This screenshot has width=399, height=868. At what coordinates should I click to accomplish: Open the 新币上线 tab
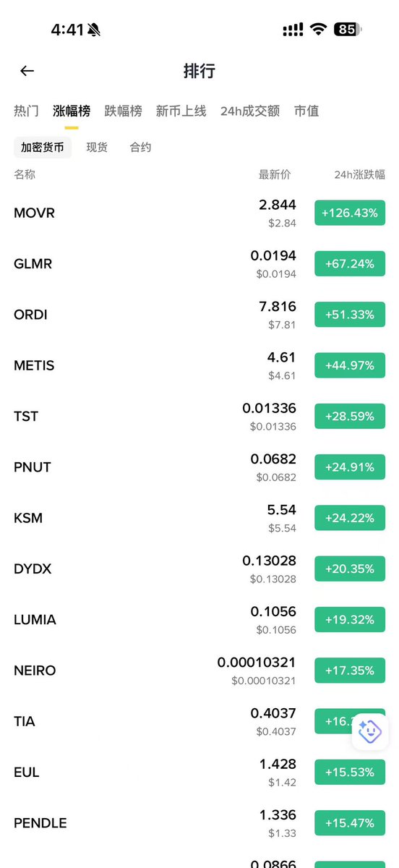[x=181, y=111]
